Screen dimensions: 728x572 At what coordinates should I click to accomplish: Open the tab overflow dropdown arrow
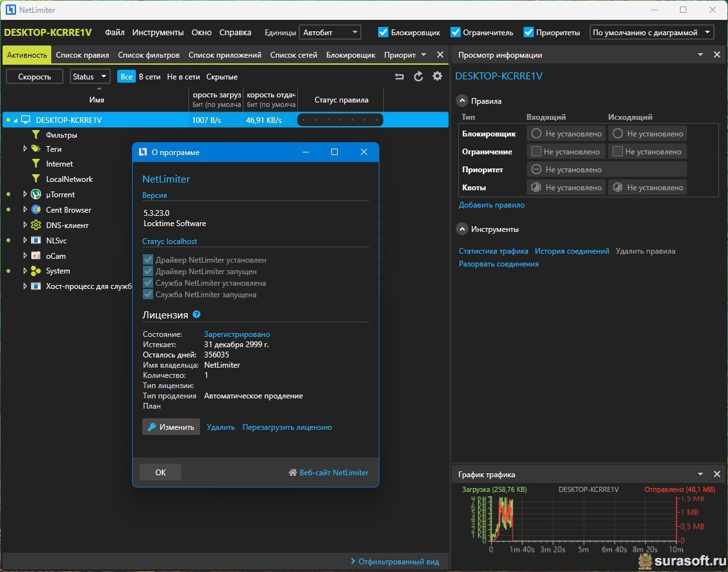(x=424, y=54)
